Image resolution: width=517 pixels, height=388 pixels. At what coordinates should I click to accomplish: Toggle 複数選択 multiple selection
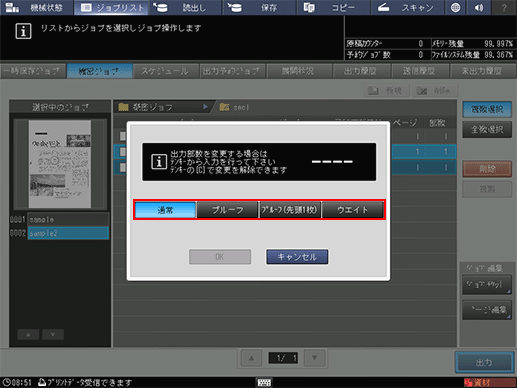(x=487, y=109)
